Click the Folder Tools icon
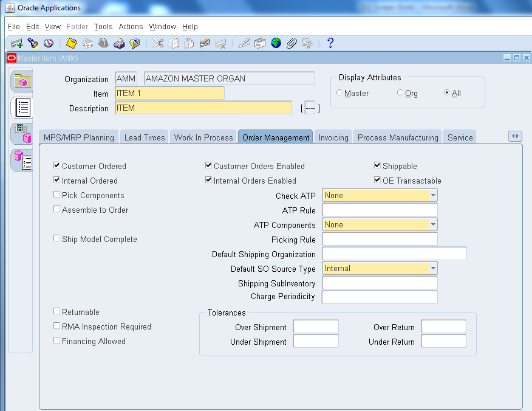This screenshot has height=411, width=532. pyautogui.click(x=307, y=43)
